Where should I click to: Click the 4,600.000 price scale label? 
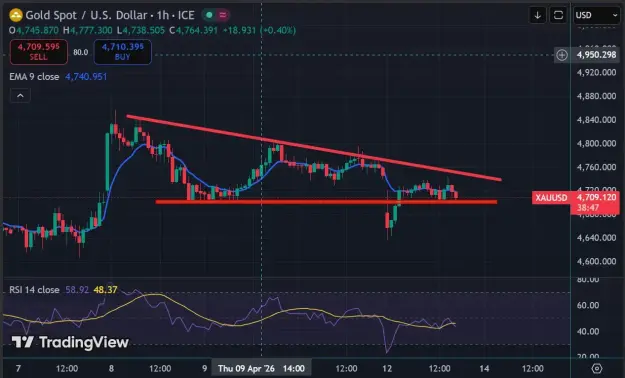596,261
